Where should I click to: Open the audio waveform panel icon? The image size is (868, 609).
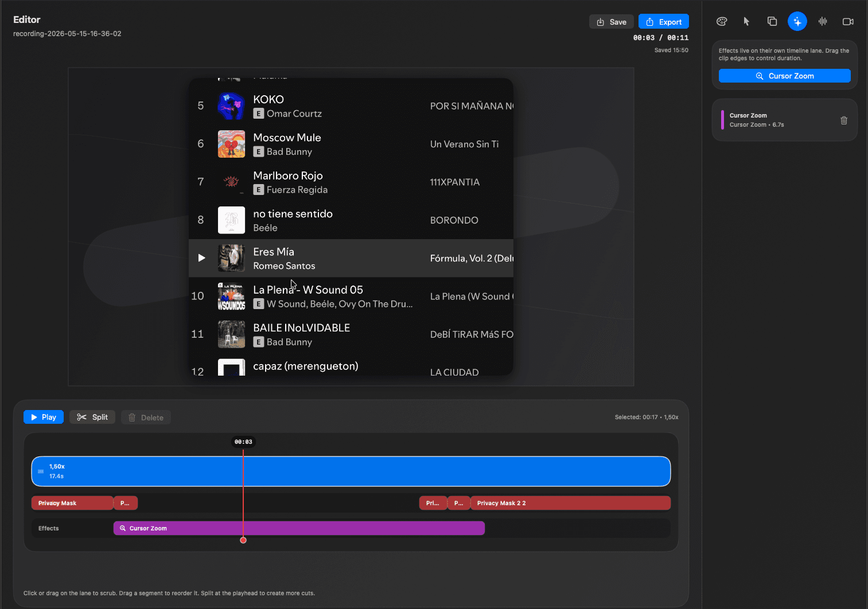tap(823, 22)
